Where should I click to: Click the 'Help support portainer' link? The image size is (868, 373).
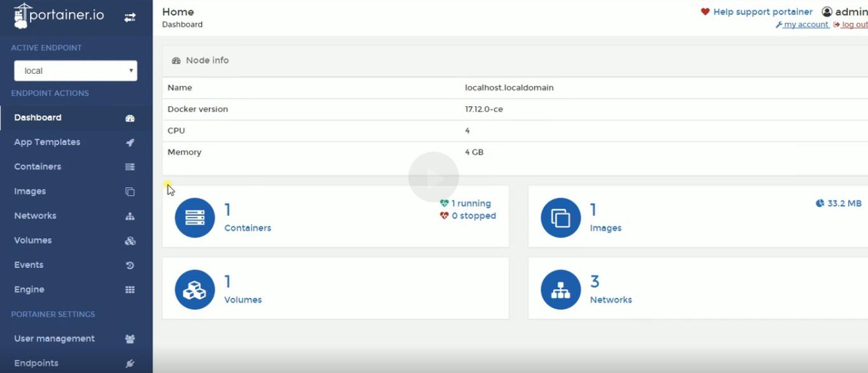[762, 12]
